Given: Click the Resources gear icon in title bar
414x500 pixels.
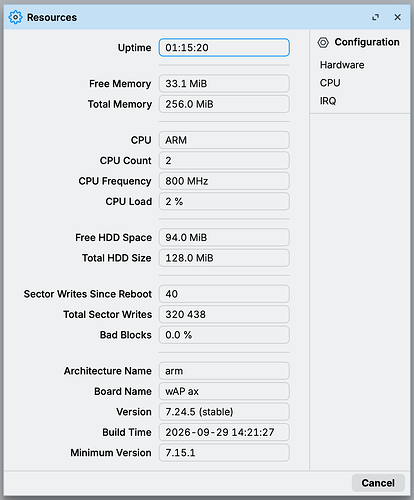Looking at the screenshot, I should [x=15, y=17].
